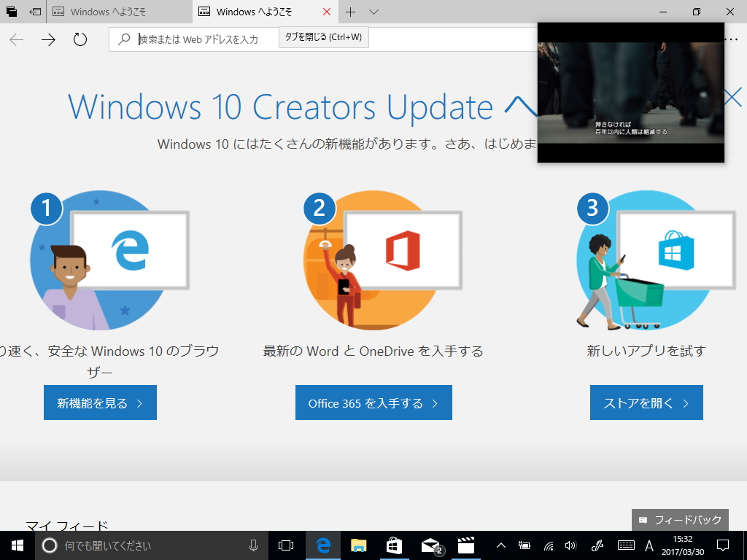Screen dimensions: 747x560
Task: Click Cortana search box 何でも聞いてください
Action: (152, 545)
